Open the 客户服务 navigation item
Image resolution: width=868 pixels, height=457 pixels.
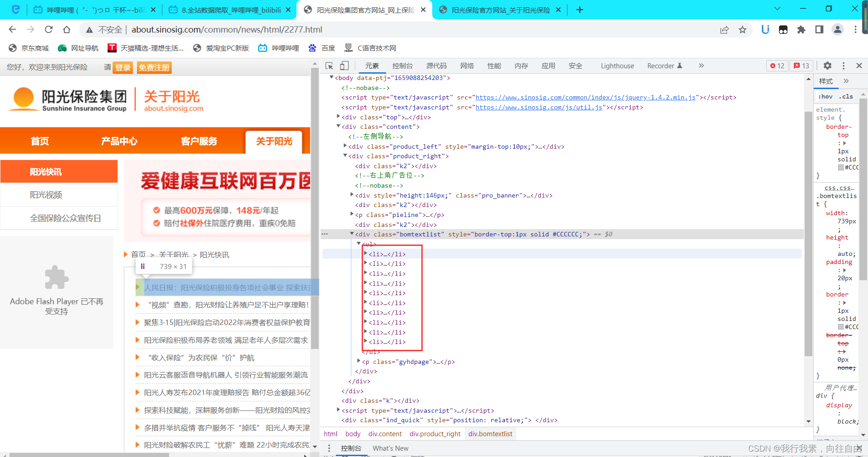pyautogui.click(x=199, y=141)
